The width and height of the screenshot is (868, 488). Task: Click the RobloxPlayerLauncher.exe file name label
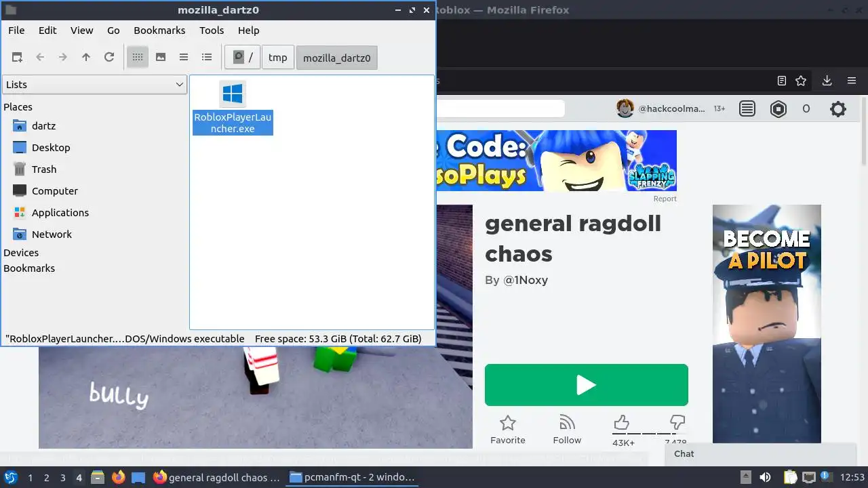pos(233,123)
